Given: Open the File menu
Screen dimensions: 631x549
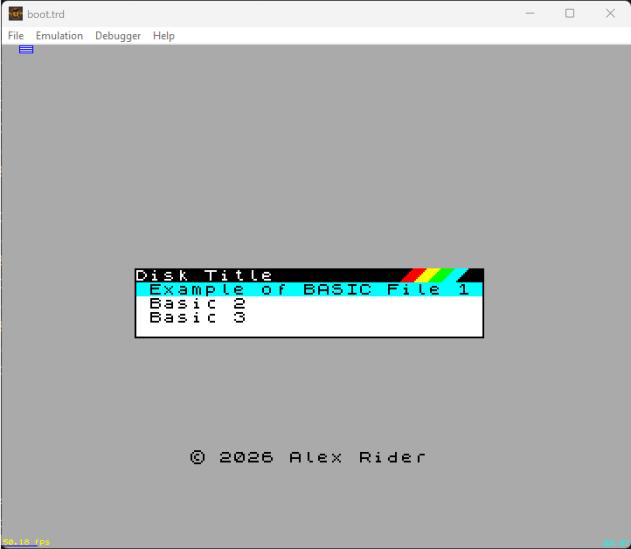Looking at the screenshot, I should [16, 36].
